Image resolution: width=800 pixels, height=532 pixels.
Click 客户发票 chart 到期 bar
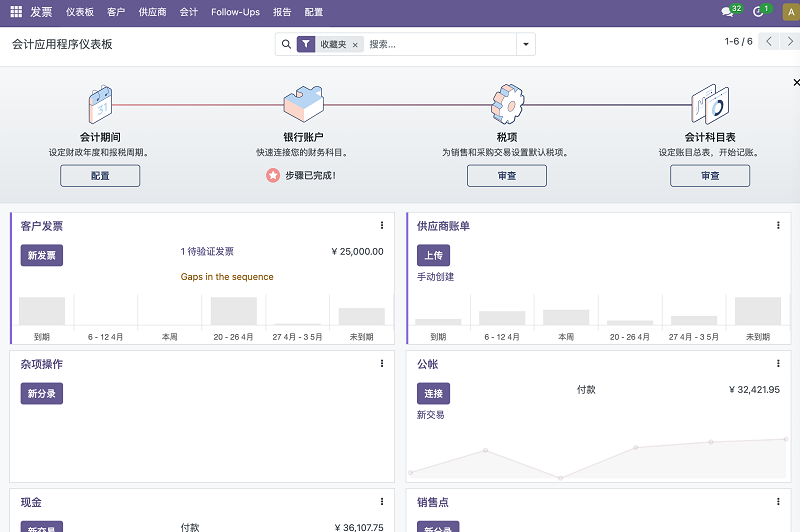(42, 311)
